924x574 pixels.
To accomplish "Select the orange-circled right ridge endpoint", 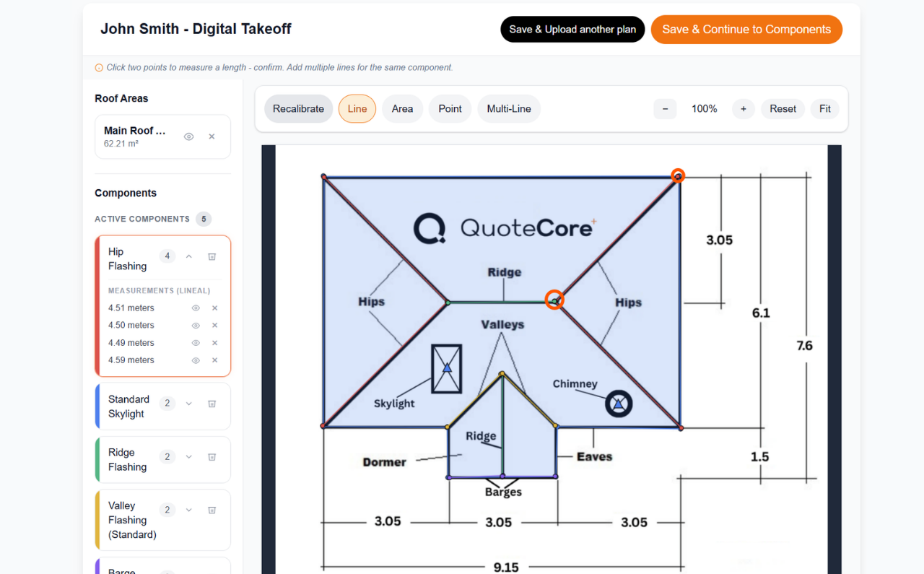I will pyautogui.click(x=554, y=300).
